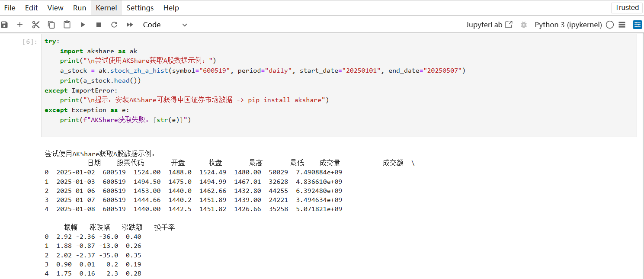Copy the selected cell
The image size is (644, 279).
[51, 25]
